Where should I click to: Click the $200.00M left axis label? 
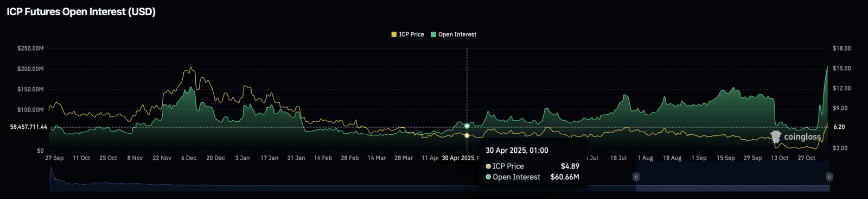coord(30,69)
